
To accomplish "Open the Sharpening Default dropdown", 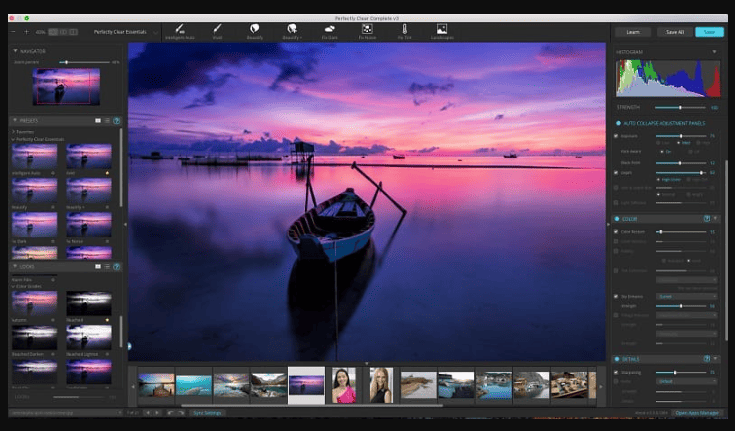I will tap(687, 381).
